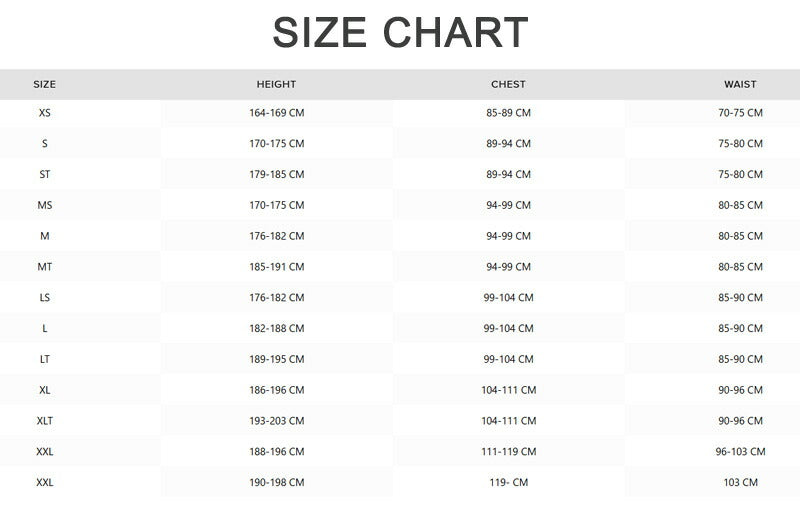This screenshot has width=800, height=530.
Task: Click the 179-185 CM height cell
Action: click(276, 175)
